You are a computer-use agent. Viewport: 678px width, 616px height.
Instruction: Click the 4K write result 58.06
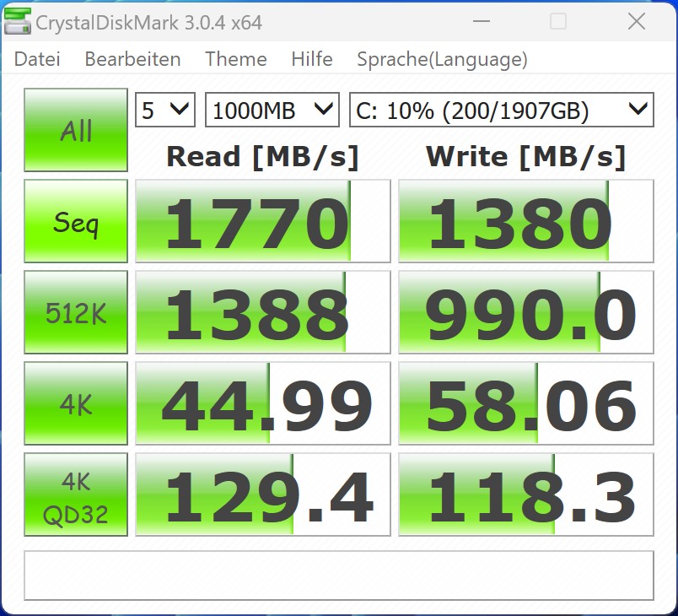526,403
